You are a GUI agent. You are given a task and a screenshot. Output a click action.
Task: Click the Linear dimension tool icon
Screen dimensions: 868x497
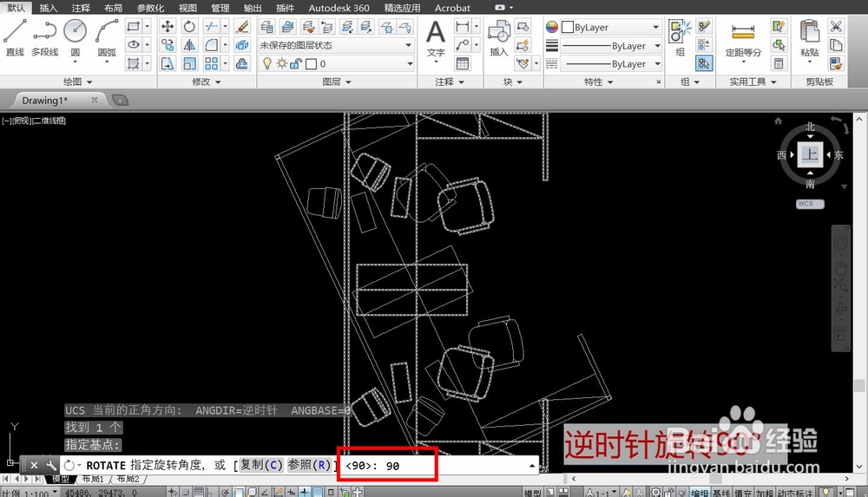point(463,26)
